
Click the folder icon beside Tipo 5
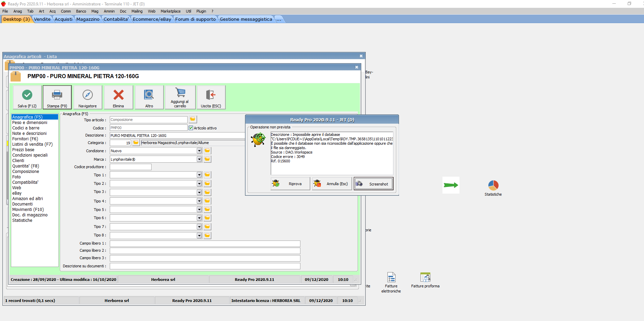tap(207, 209)
